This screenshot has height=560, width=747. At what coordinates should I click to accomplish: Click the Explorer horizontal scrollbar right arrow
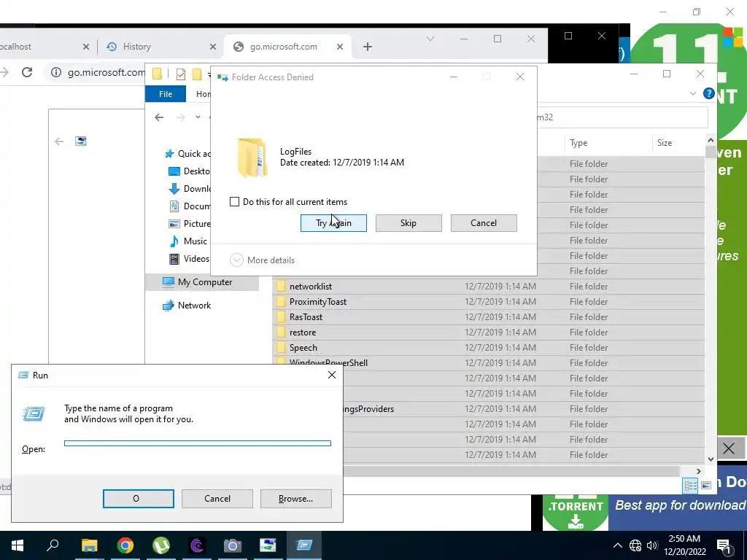698,471
